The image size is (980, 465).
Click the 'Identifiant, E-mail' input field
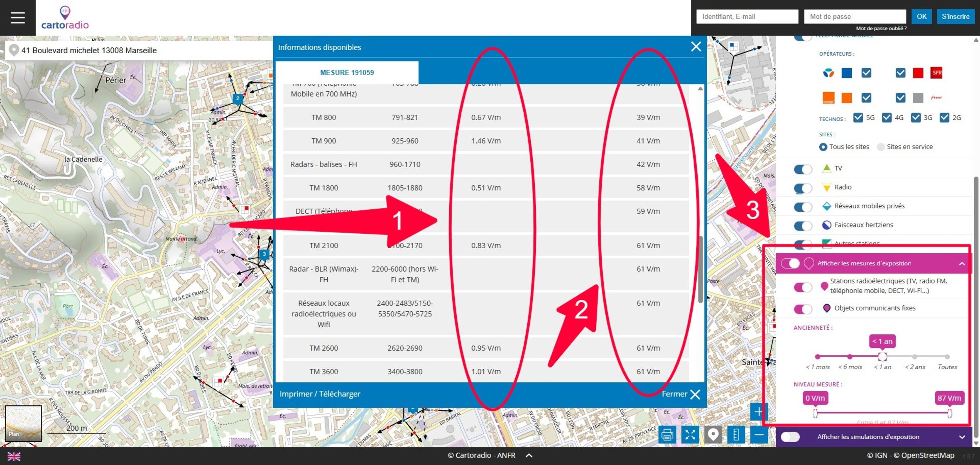pyautogui.click(x=747, y=16)
